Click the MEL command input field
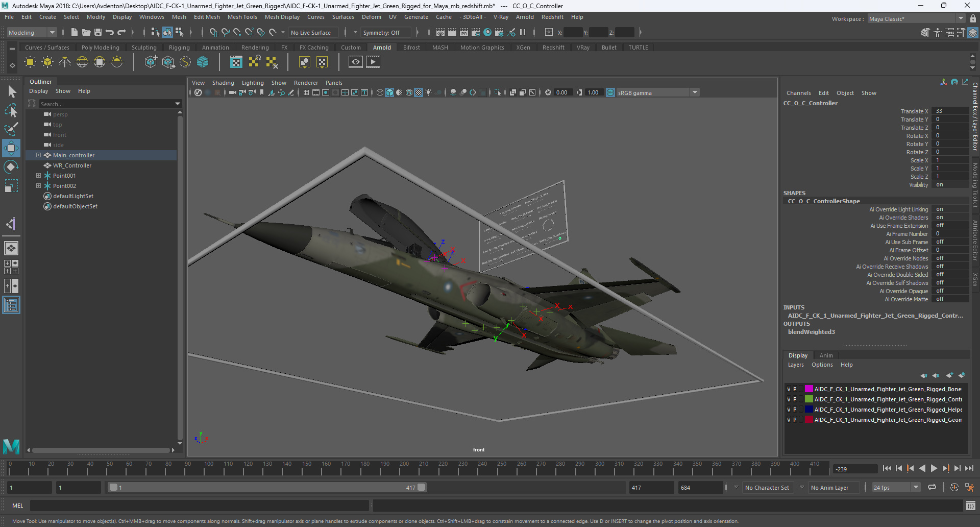 (x=200, y=506)
